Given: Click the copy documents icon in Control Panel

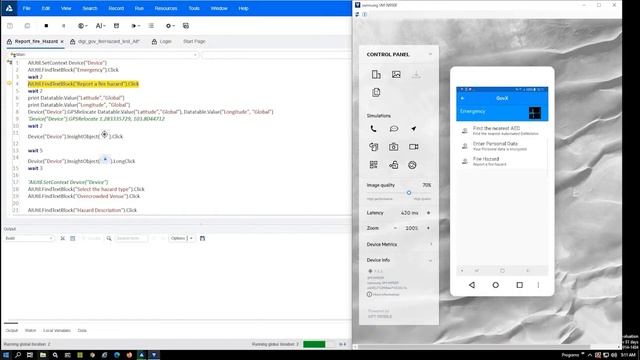Looking at the screenshot, I should click(376, 93).
